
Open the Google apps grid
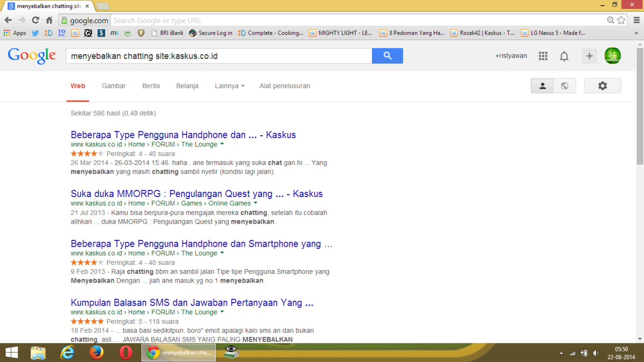point(543,56)
